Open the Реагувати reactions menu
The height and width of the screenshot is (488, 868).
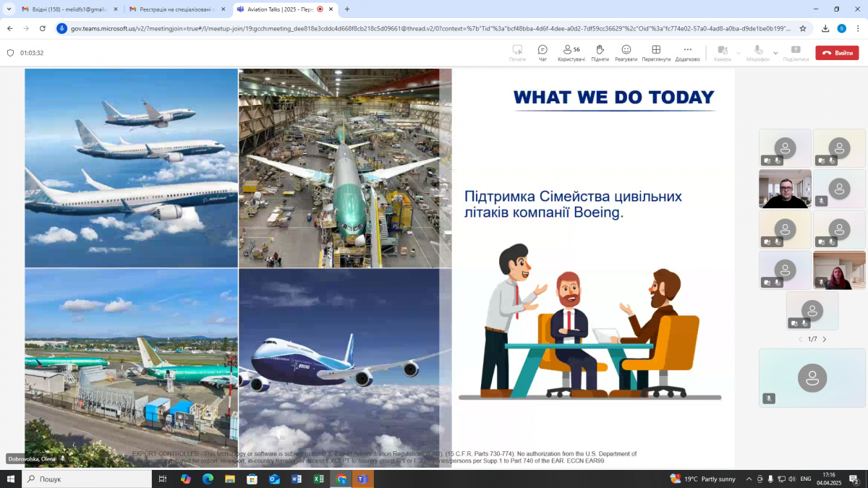626,52
